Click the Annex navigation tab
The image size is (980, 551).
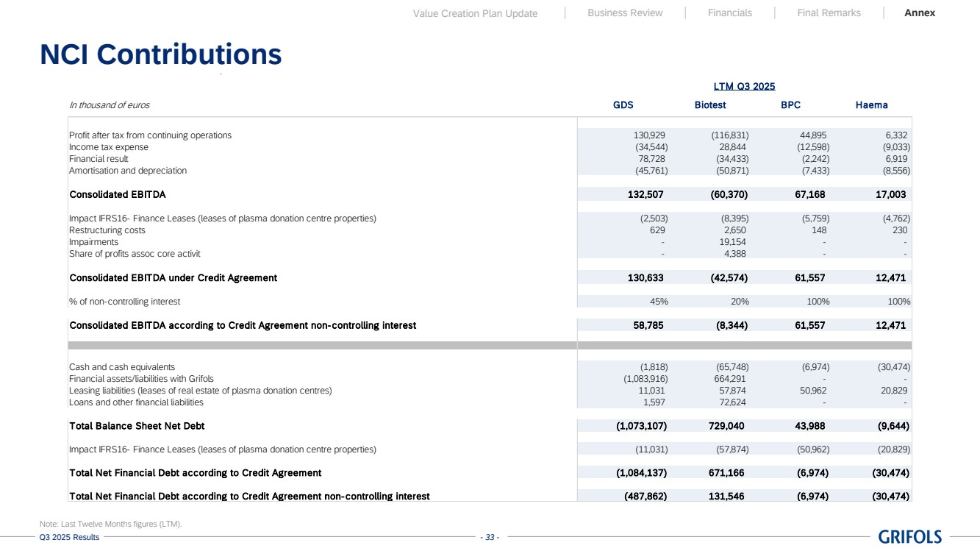[x=920, y=13]
